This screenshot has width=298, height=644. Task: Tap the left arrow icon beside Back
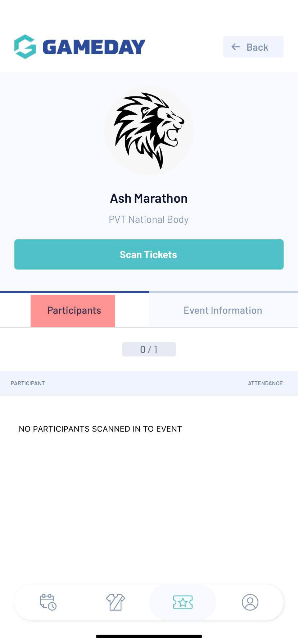pyautogui.click(x=236, y=47)
